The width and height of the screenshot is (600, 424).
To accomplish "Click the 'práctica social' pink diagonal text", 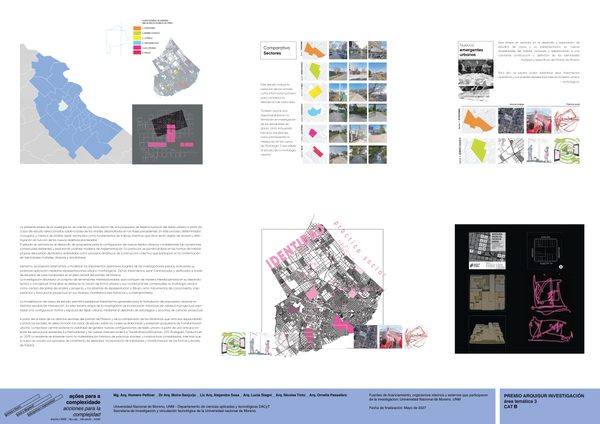I will coord(359,248).
